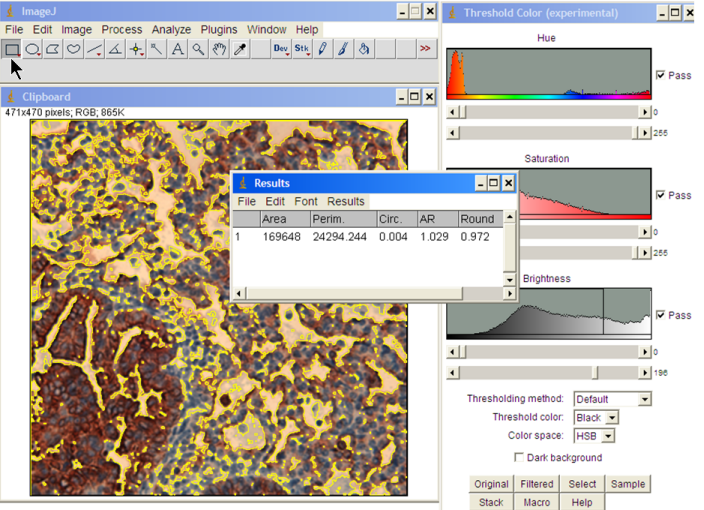This screenshot has width=704, height=510.
Task: Choose the Freehand selection tool
Action: click(74, 48)
